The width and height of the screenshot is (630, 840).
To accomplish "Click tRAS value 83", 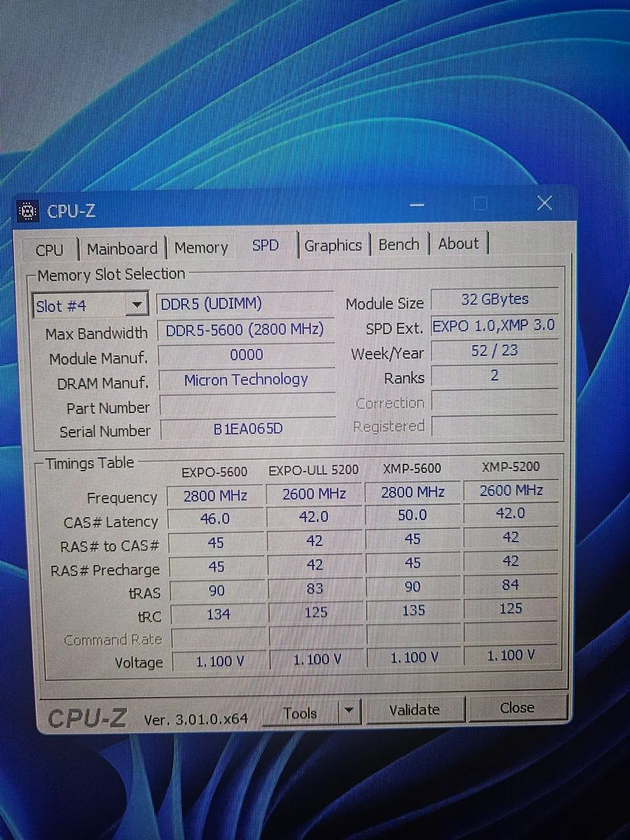I will 315,588.
